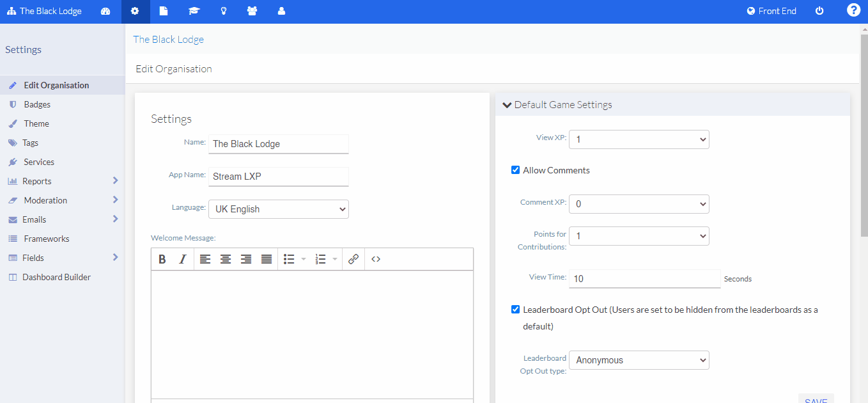Select the graduation cap learning icon
Viewport: 868px width, 403px height.
(194, 11)
